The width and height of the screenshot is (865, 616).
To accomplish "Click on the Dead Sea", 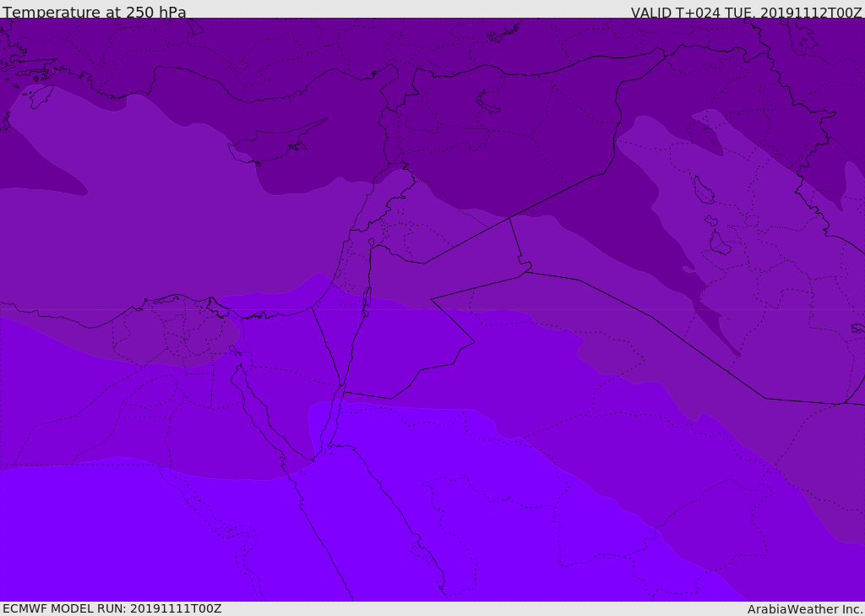I will pos(367,301).
